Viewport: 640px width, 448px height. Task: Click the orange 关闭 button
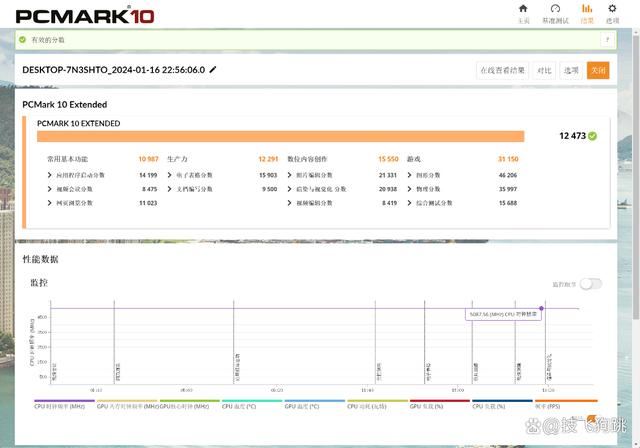[x=598, y=70]
